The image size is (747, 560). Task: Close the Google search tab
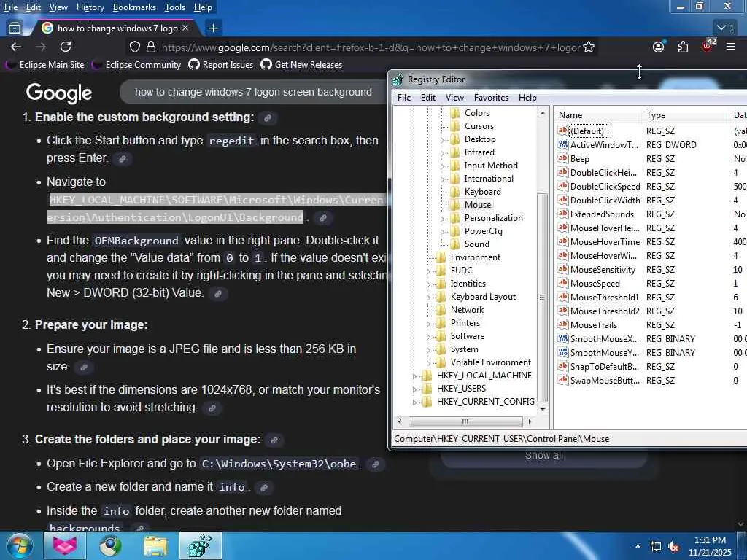(185, 28)
